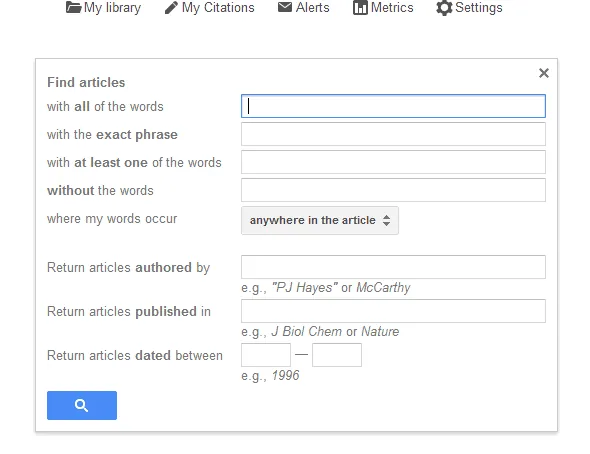The height and width of the screenshot is (454, 590).
Task: Click the Alerts envelope icon
Action: pos(285,7)
